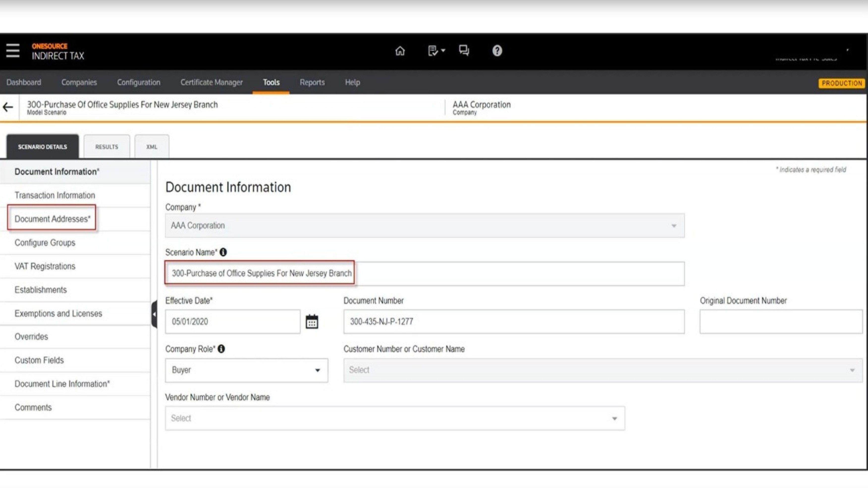Click the help question mark icon
868x488 pixels.
(x=497, y=51)
